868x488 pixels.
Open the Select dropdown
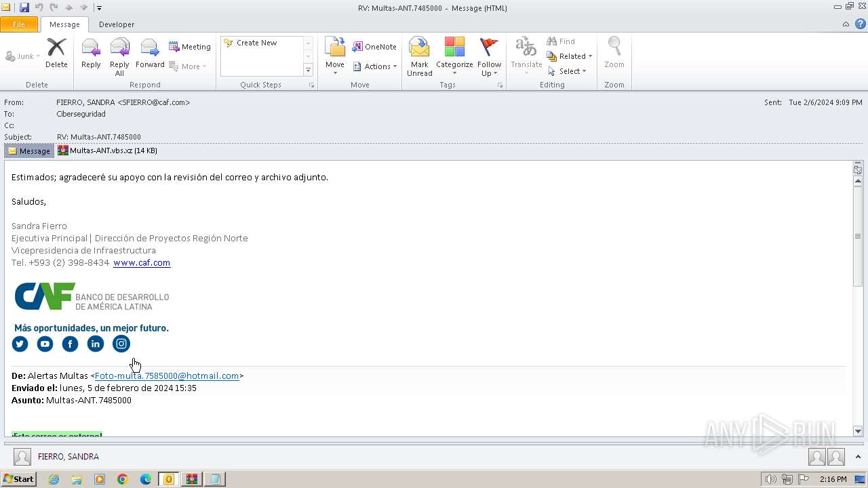[567, 71]
